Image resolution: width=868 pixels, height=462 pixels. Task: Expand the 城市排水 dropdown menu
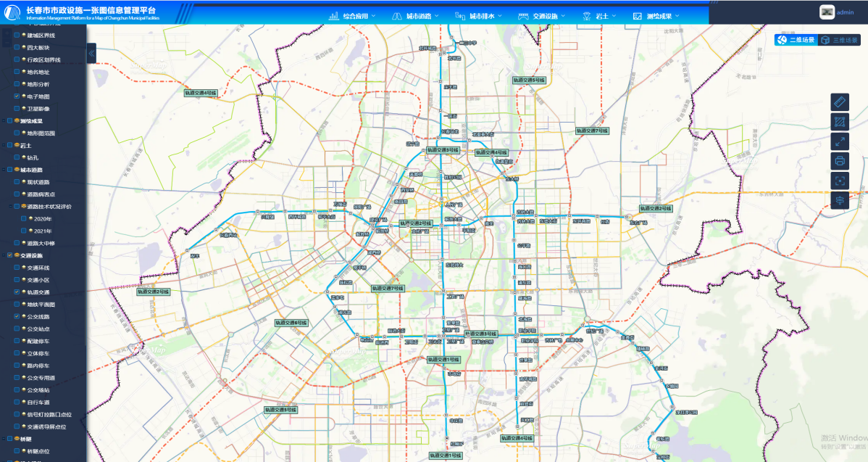click(478, 16)
